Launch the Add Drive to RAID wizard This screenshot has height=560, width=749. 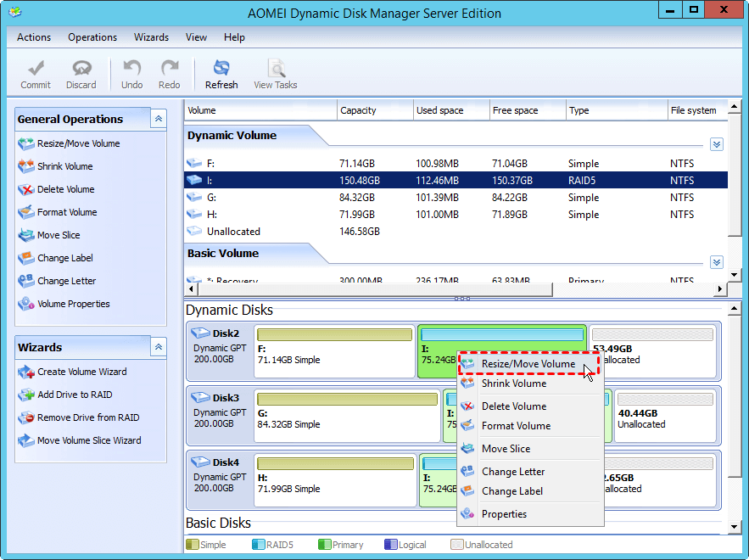pos(74,395)
